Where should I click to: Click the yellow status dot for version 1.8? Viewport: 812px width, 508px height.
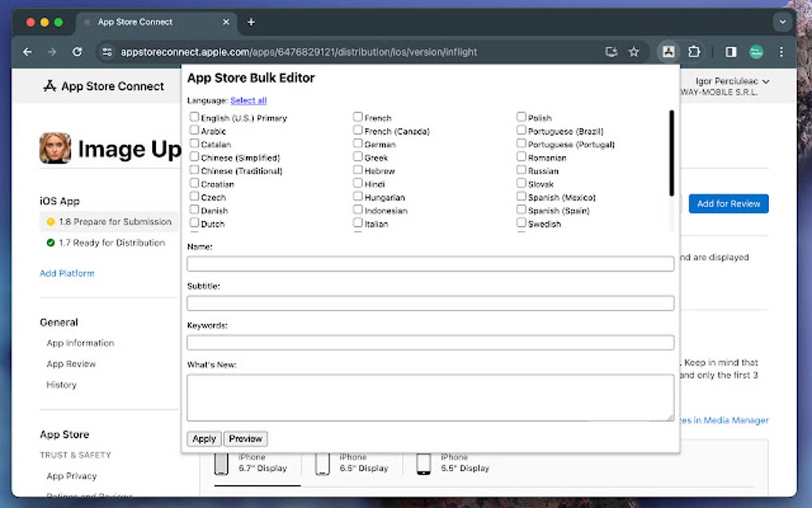tap(51, 221)
